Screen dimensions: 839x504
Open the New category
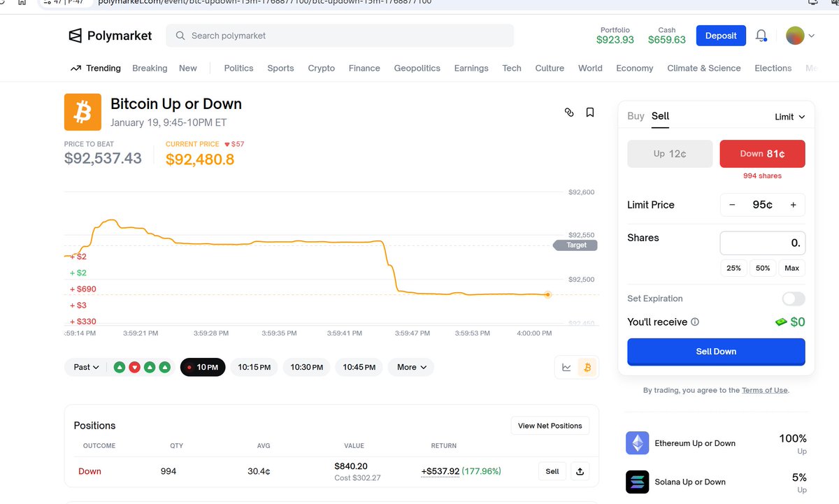pyautogui.click(x=188, y=69)
